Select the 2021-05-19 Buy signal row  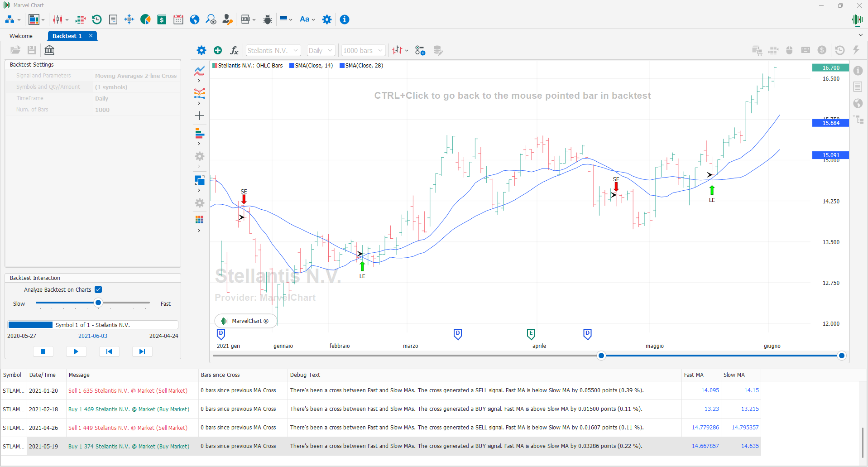381,446
